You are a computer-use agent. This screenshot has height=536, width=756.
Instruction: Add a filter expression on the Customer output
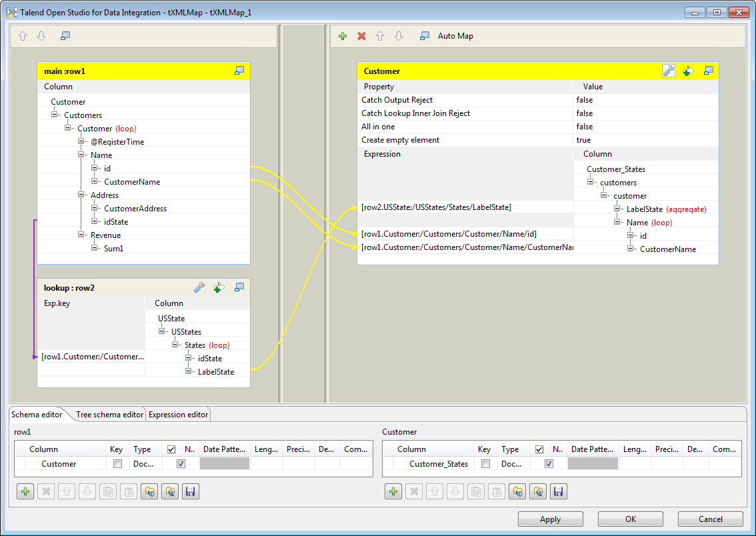tap(687, 70)
